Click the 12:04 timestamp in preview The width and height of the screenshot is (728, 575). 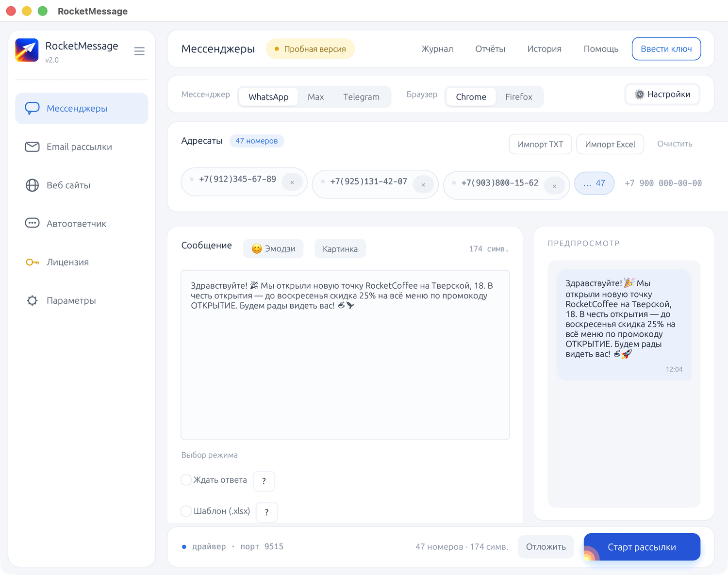tap(674, 369)
